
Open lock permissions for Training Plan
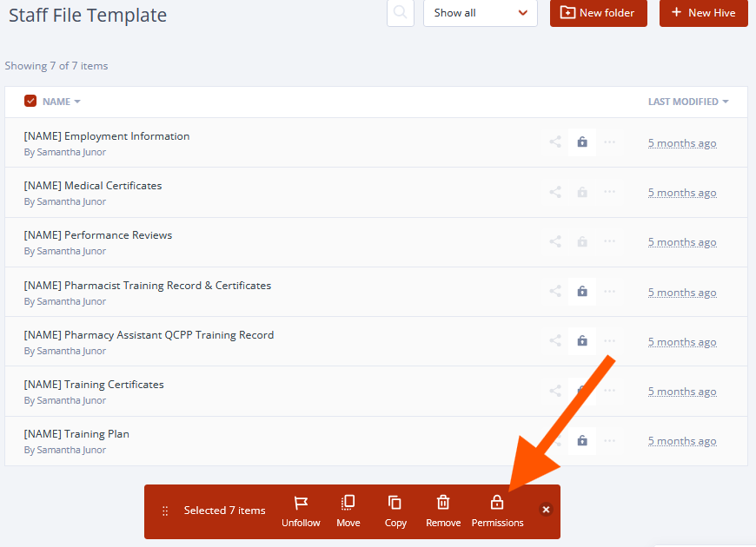coord(582,440)
